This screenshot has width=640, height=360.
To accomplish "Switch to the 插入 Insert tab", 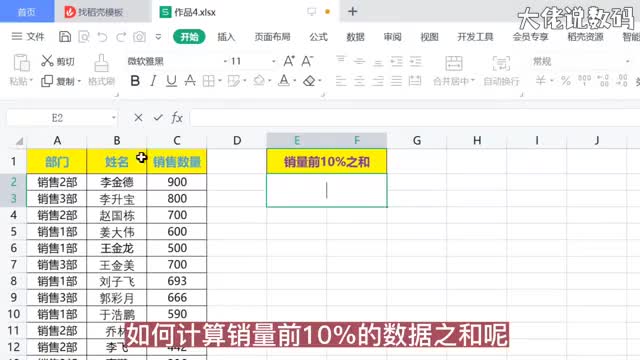I will [226, 37].
